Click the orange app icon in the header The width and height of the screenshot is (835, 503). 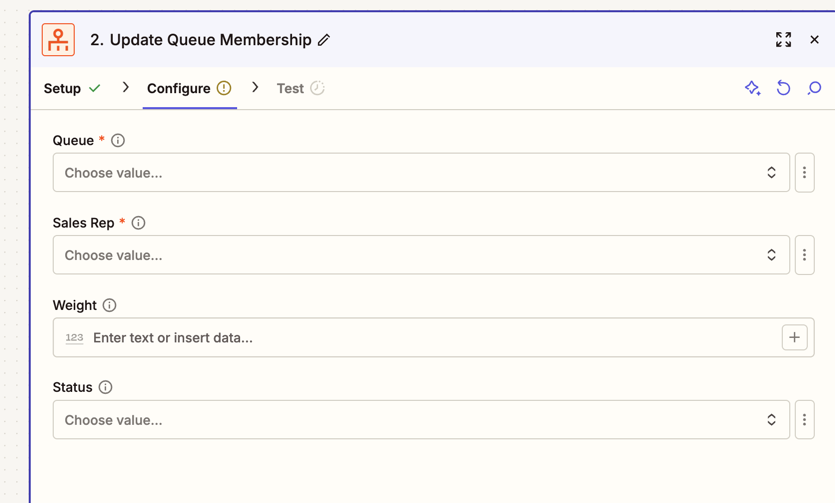coord(59,39)
